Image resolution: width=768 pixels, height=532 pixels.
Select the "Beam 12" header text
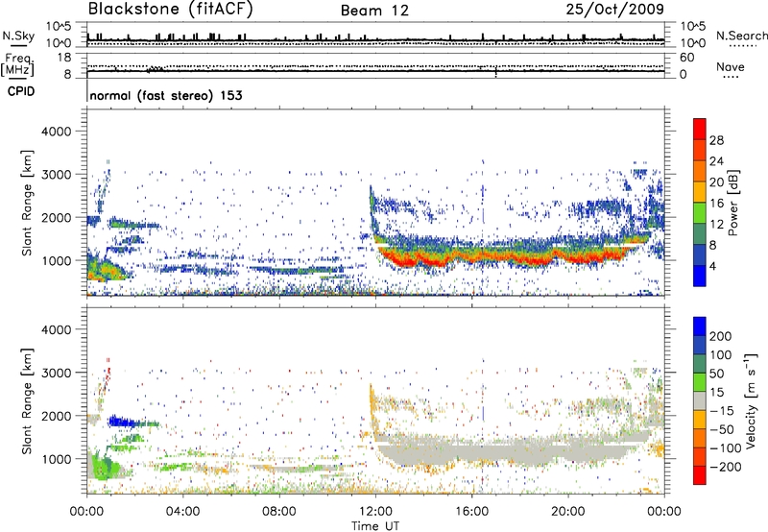[x=374, y=11]
